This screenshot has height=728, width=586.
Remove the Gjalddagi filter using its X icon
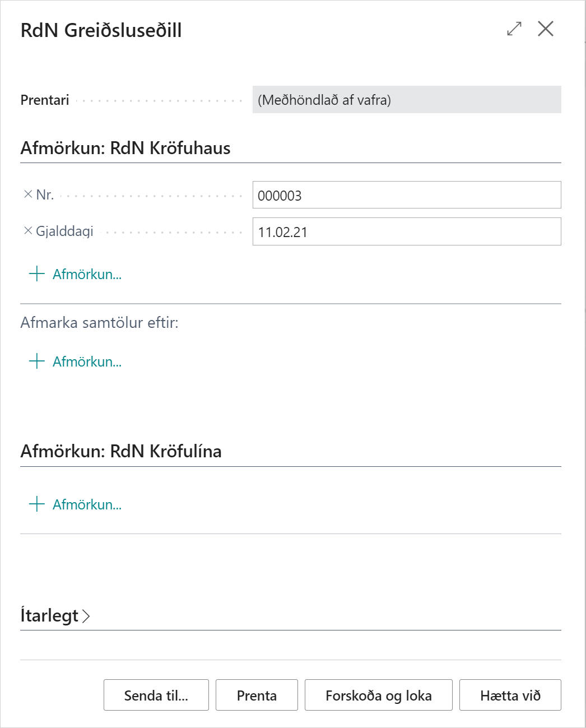click(27, 230)
